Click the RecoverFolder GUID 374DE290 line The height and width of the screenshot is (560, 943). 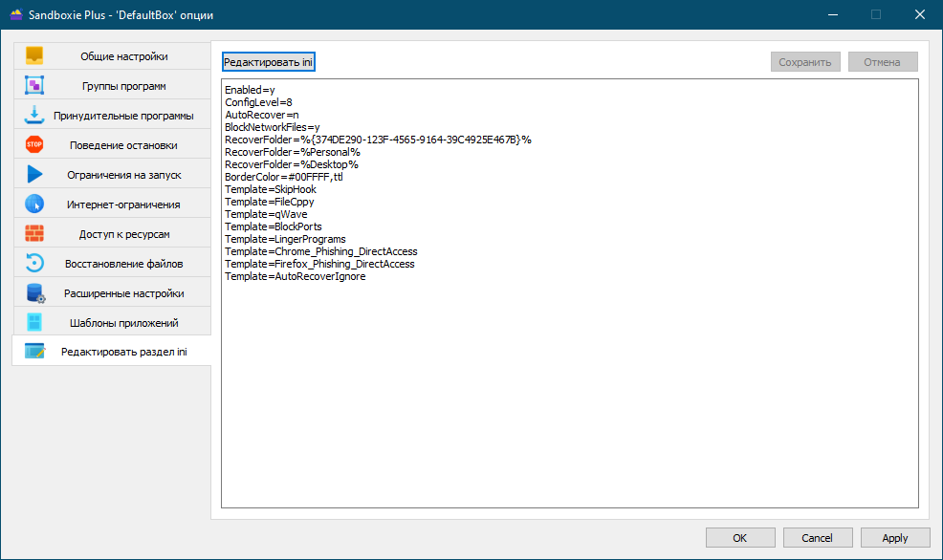[x=378, y=140]
